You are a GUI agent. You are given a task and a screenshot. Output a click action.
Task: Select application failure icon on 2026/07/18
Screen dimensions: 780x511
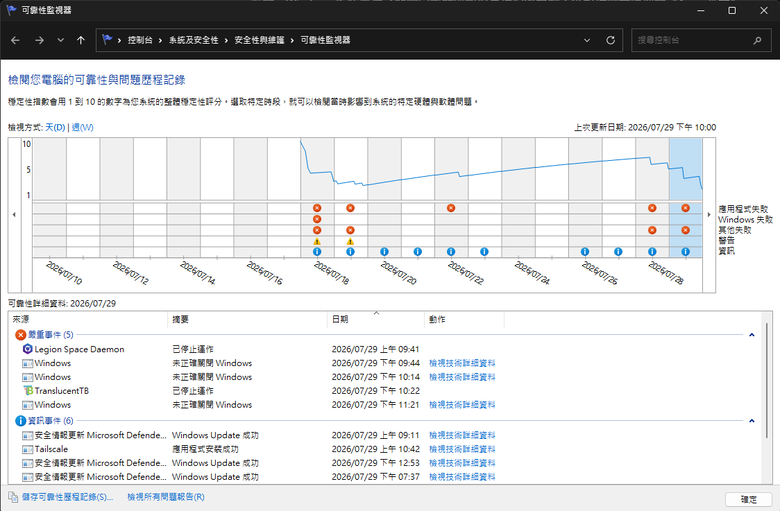coord(317,208)
